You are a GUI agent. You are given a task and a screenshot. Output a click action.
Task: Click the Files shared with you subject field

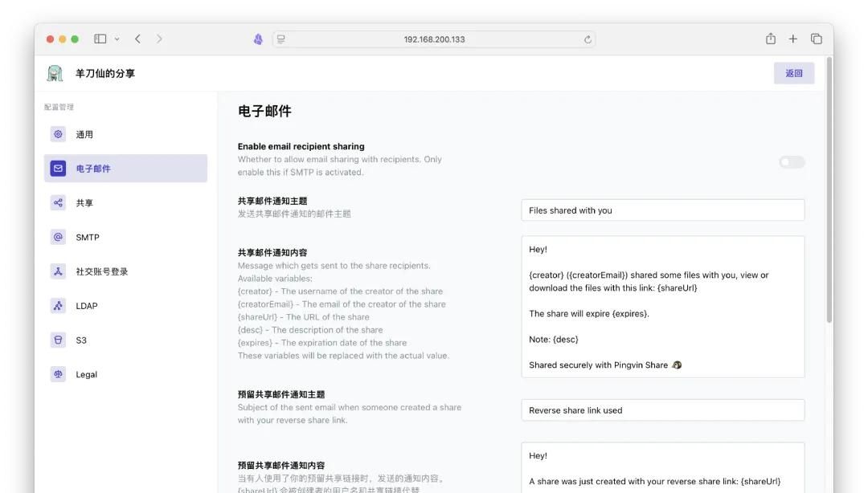tap(663, 210)
